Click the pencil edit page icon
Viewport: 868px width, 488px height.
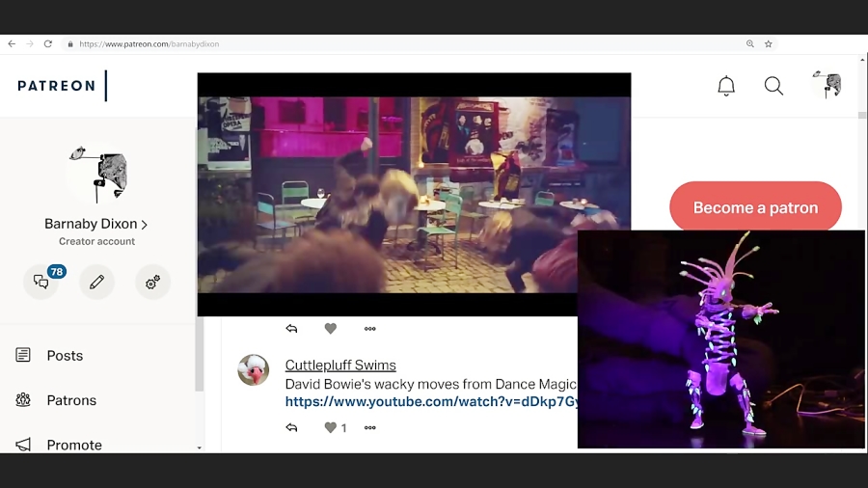click(x=96, y=282)
